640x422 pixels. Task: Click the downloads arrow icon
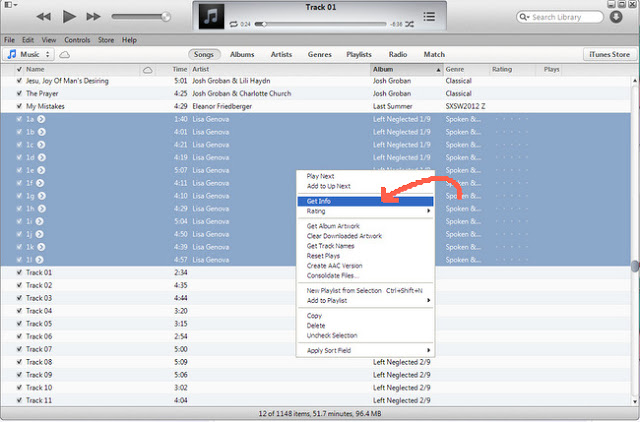coord(616,17)
